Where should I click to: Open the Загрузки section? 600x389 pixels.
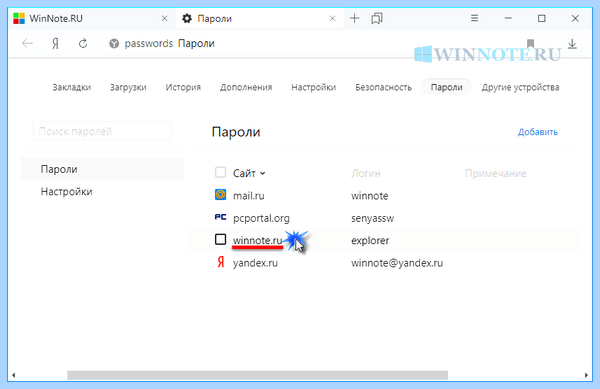point(128,87)
